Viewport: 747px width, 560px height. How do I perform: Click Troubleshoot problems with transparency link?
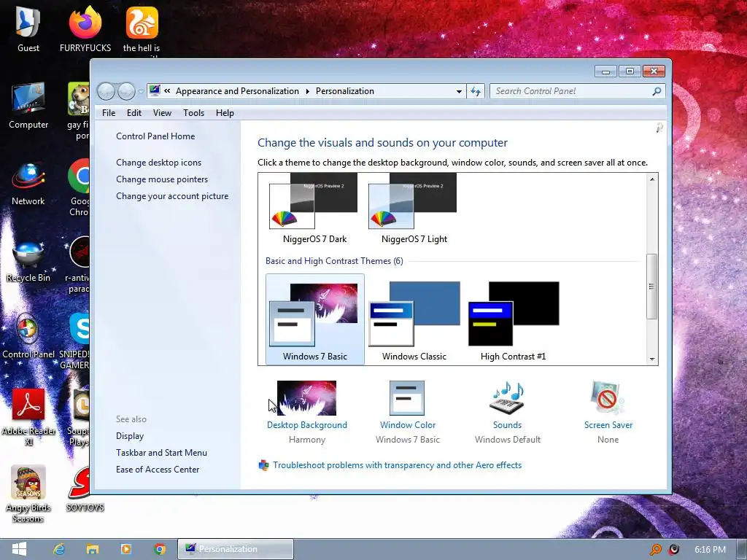[x=397, y=464]
